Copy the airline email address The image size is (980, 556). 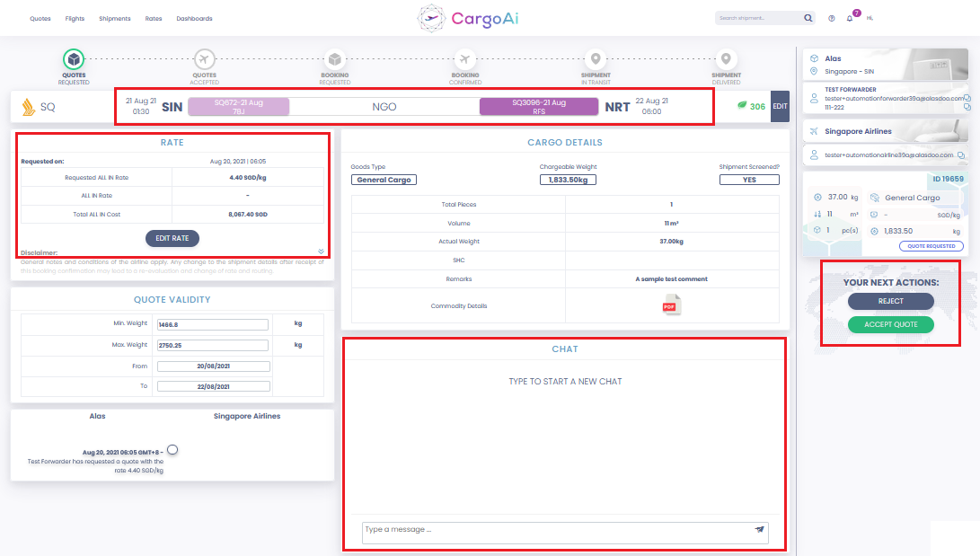961,154
